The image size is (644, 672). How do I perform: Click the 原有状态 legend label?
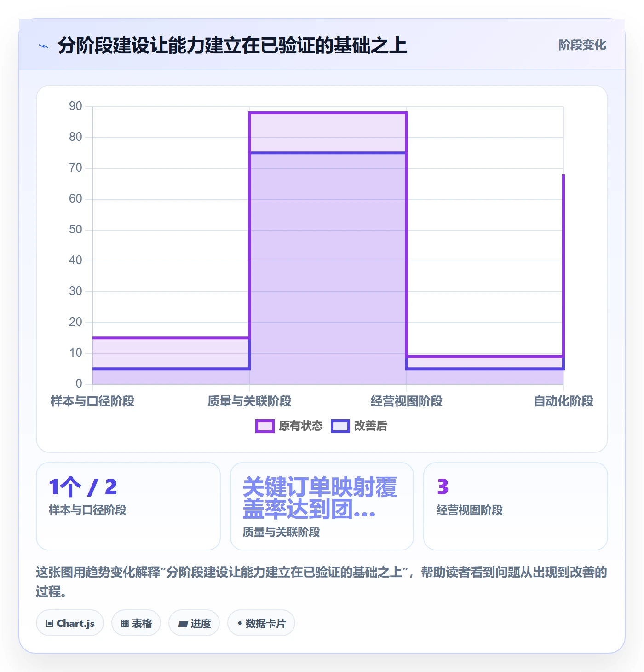(x=301, y=426)
